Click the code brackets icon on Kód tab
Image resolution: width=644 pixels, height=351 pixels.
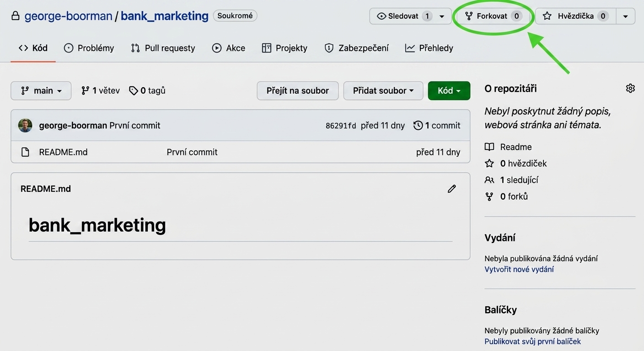tap(23, 48)
